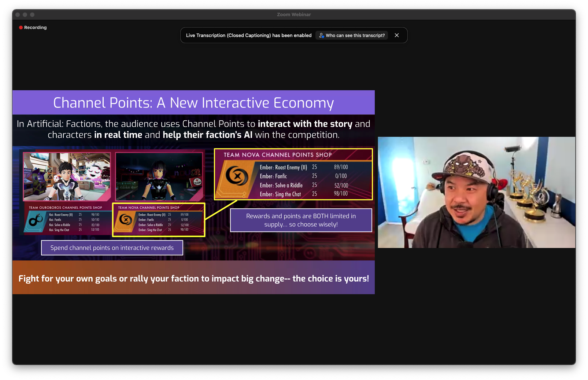This screenshot has width=588, height=380.
Task: Click 'Ember: Fanfic' in enlarged shop panel
Action: coord(273,176)
